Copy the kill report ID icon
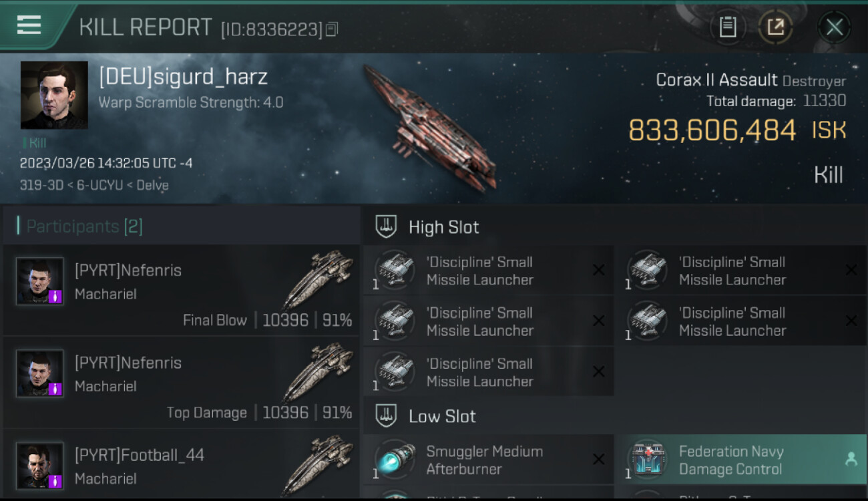The width and height of the screenshot is (868, 501). [333, 29]
